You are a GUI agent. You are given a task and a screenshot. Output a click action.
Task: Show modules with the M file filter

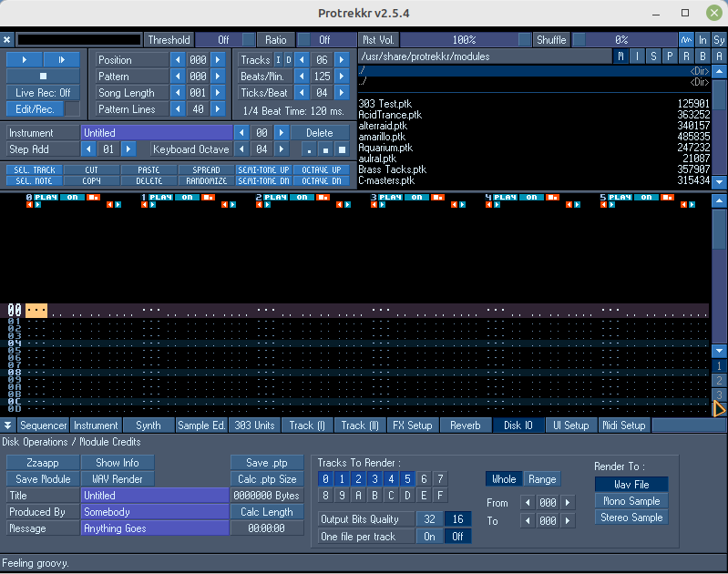pos(620,56)
